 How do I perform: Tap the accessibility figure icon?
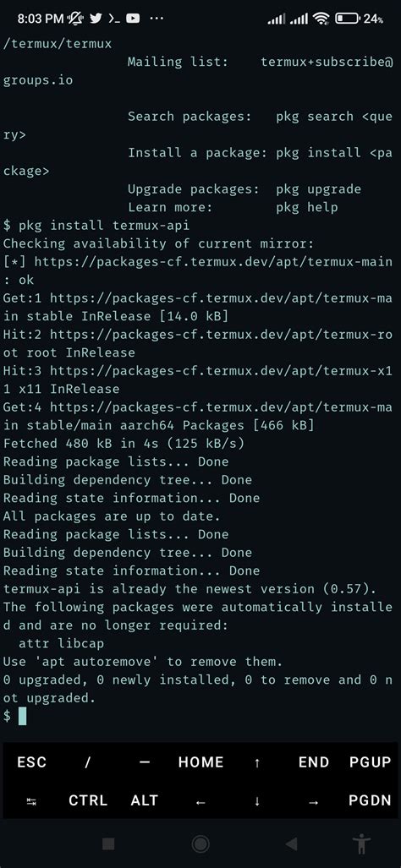click(x=362, y=843)
